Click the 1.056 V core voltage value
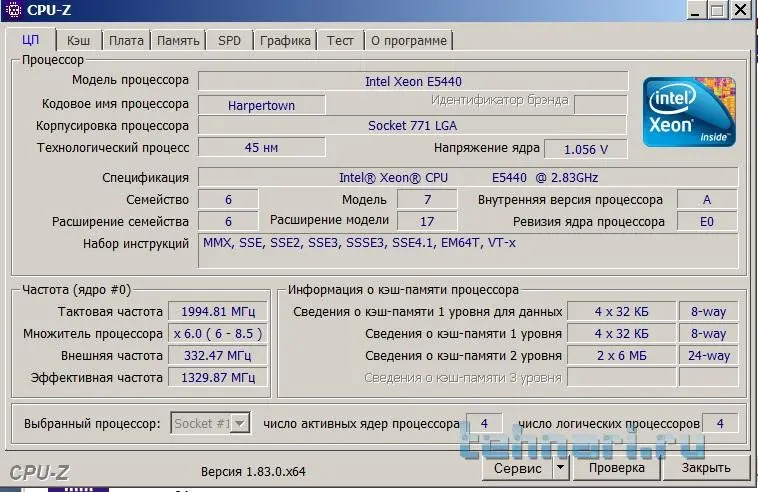The width and height of the screenshot is (758, 492). tap(586, 149)
